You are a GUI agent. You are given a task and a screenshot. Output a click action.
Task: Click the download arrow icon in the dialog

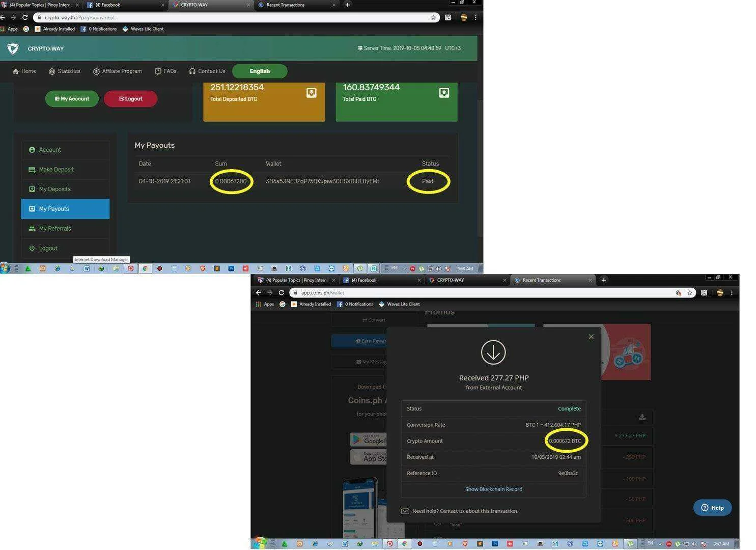[493, 352]
